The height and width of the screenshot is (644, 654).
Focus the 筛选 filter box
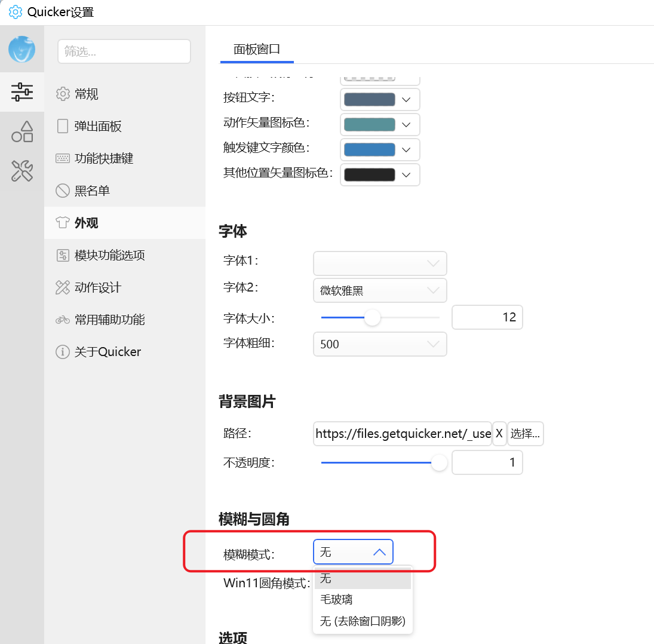coord(124,52)
